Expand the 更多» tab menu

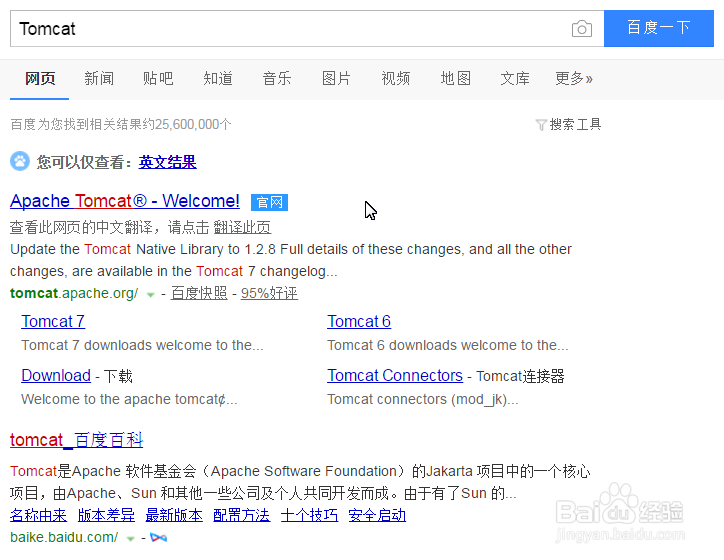tap(574, 78)
